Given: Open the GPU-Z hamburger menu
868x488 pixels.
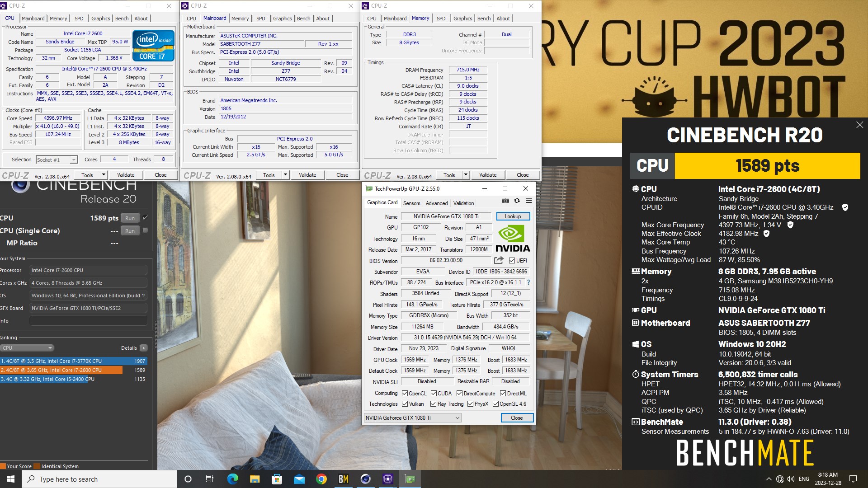Looking at the screenshot, I should 528,201.
